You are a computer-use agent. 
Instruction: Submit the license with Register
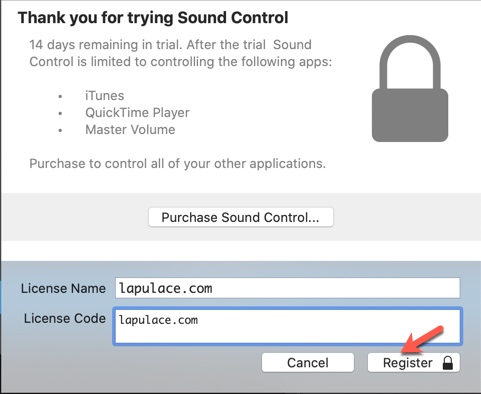pos(414,363)
